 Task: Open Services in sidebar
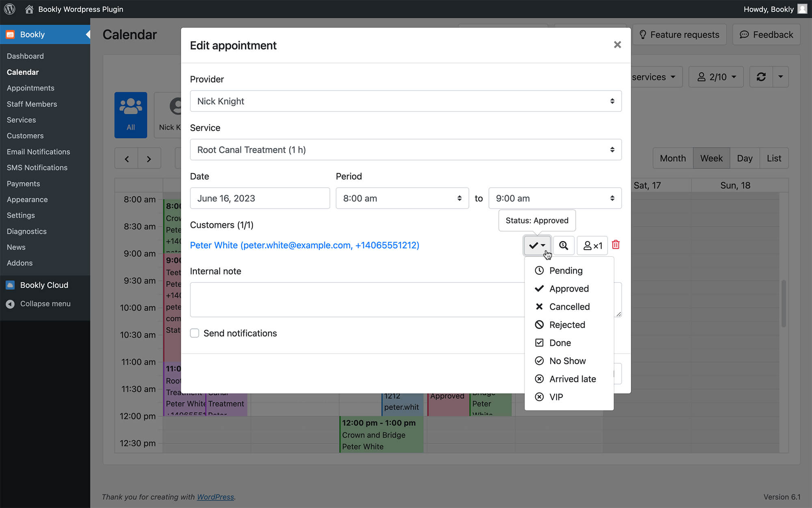[x=21, y=120]
